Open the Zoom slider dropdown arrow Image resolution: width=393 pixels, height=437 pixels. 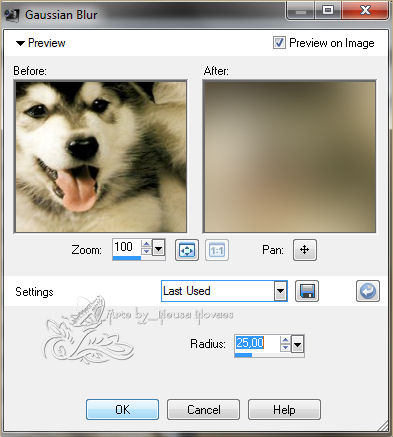[x=159, y=248]
